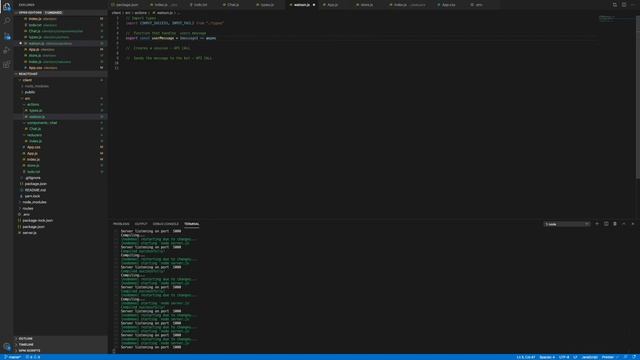Image resolution: width=640 pixels, height=360 pixels.
Task: Split the editor to the right
Action: [624, 5]
